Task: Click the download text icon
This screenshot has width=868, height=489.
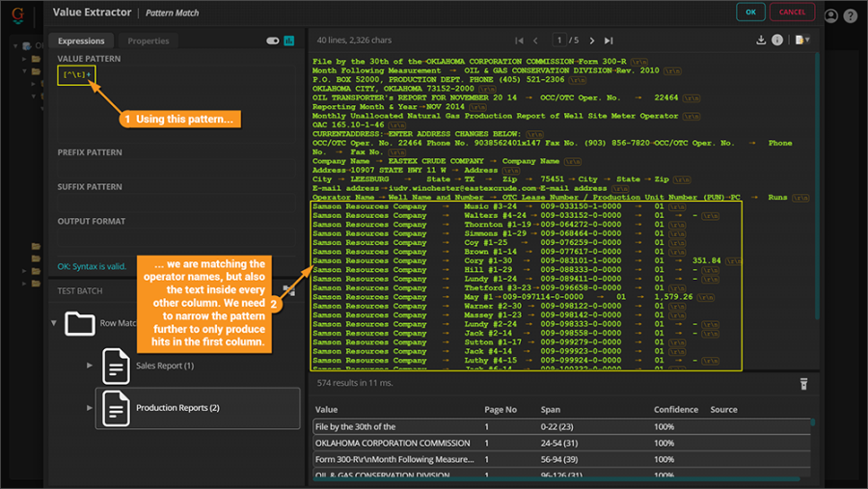Action: pos(761,41)
